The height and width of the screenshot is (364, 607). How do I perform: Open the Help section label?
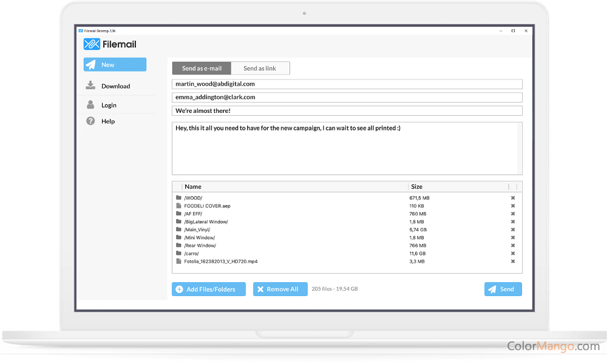click(x=108, y=121)
